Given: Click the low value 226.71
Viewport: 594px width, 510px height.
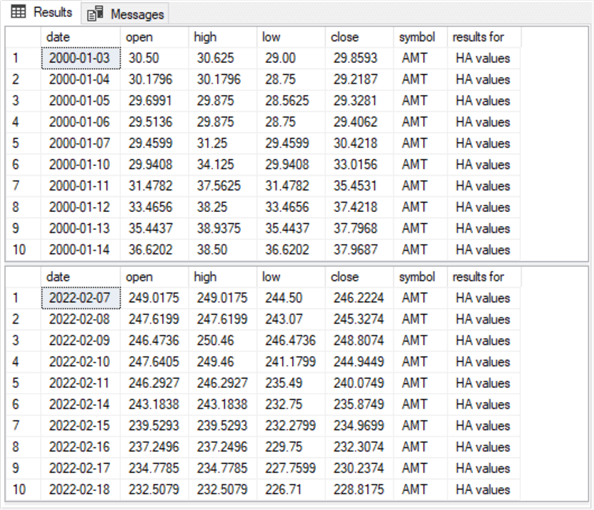Looking at the screenshot, I should pos(291,490).
